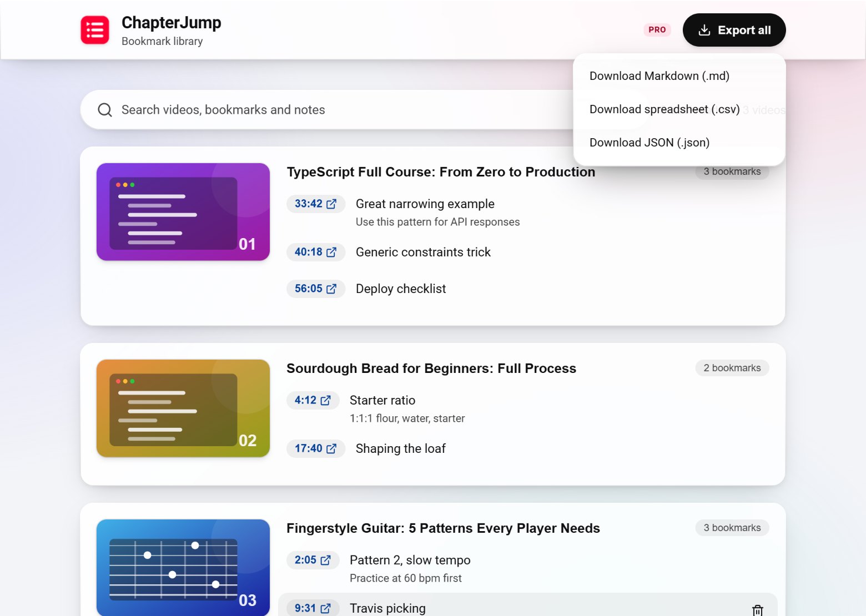This screenshot has height=616, width=866.
Task: Open the TypeScript course thumbnail 01
Action: (183, 212)
